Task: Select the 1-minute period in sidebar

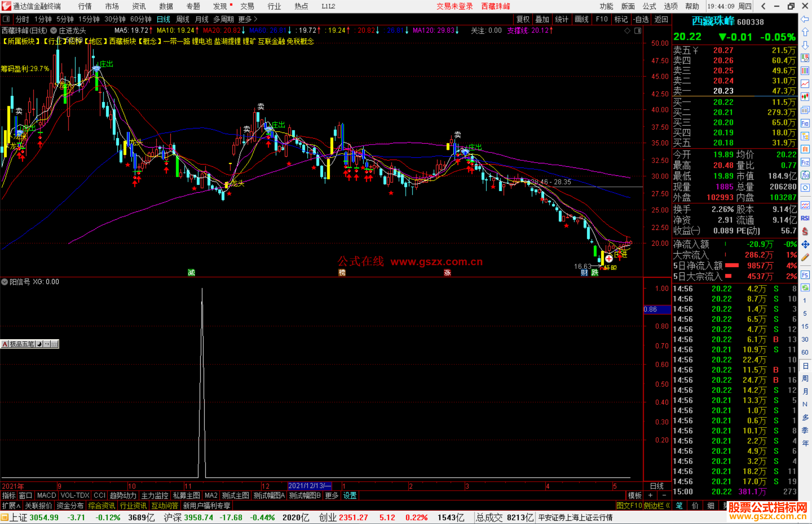Action: point(804,301)
